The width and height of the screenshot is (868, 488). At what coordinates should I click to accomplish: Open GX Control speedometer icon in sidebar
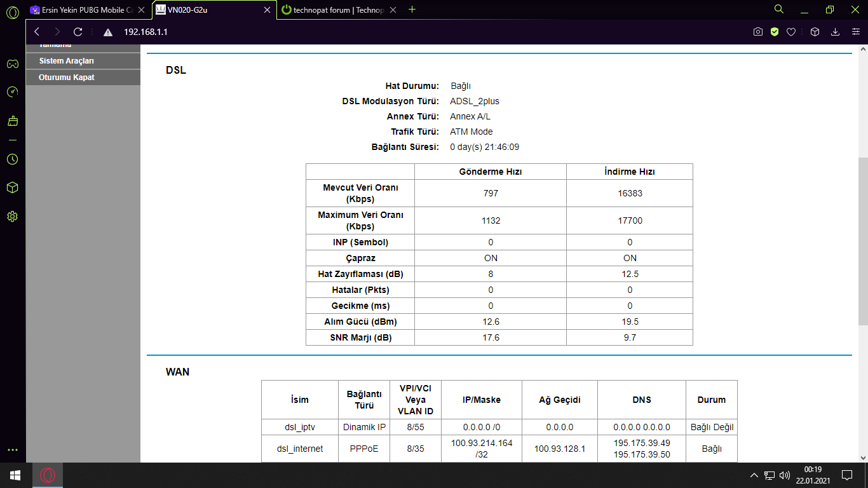pyautogui.click(x=13, y=92)
